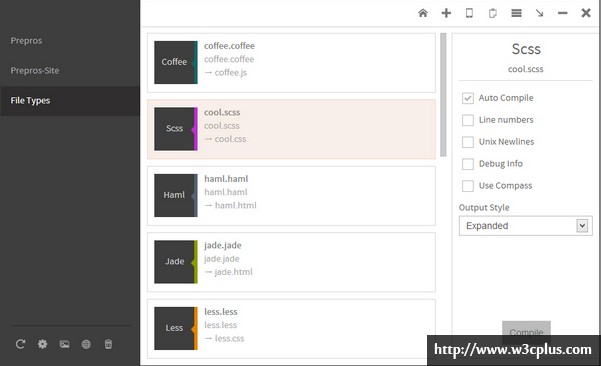Select the Prepros project in sidebar
Screen dimensions: 601x366
click(26, 41)
